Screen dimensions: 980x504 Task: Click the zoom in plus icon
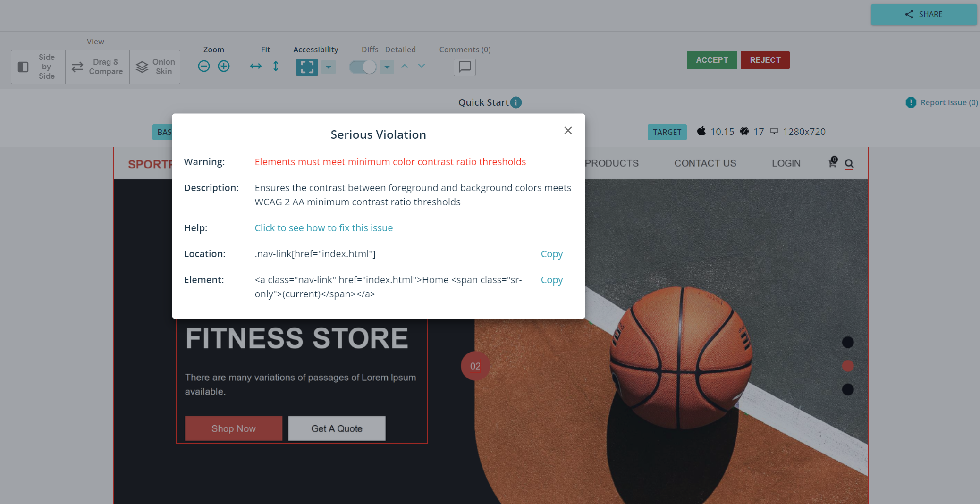pyautogui.click(x=224, y=67)
